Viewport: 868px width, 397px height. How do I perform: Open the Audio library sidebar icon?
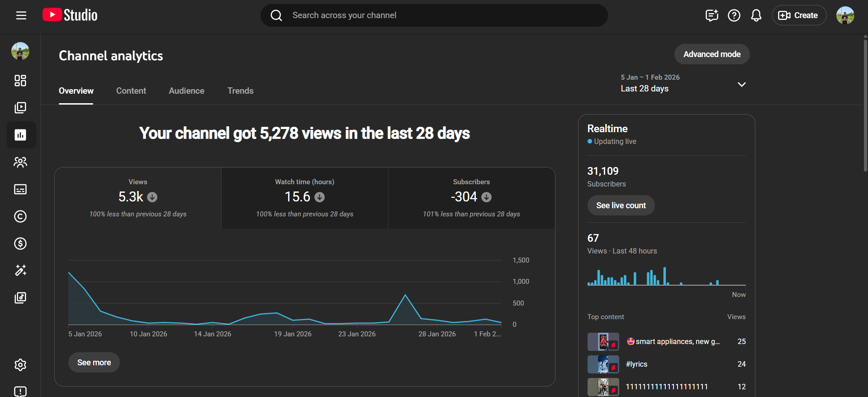point(20,297)
